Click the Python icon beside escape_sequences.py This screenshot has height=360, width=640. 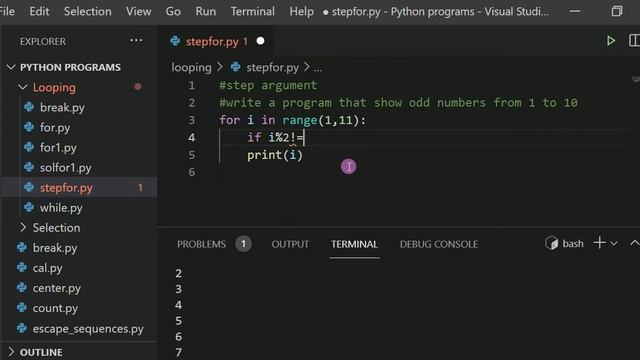click(22, 328)
